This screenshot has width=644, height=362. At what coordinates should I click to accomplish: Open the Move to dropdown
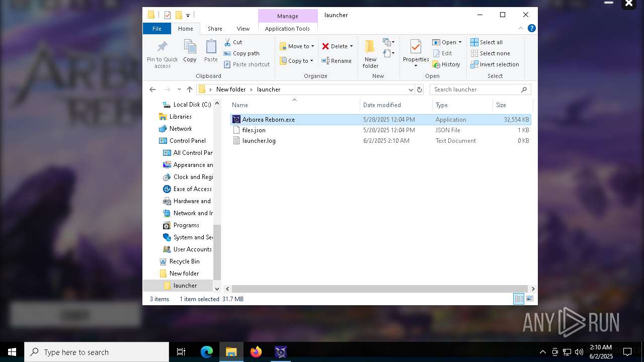[297, 46]
